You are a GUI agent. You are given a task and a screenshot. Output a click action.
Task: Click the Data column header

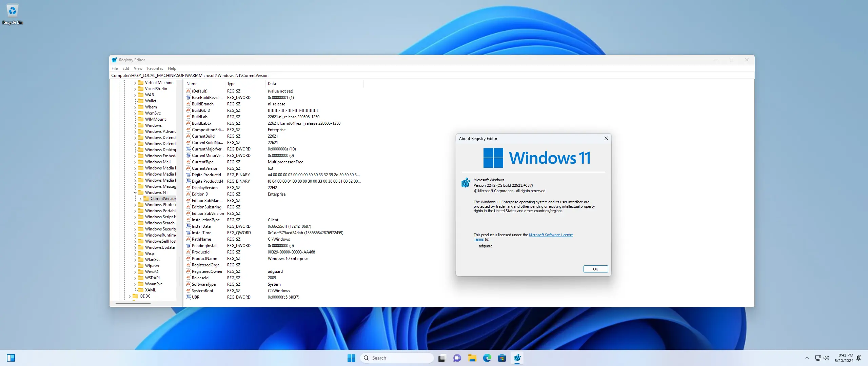click(272, 84)
